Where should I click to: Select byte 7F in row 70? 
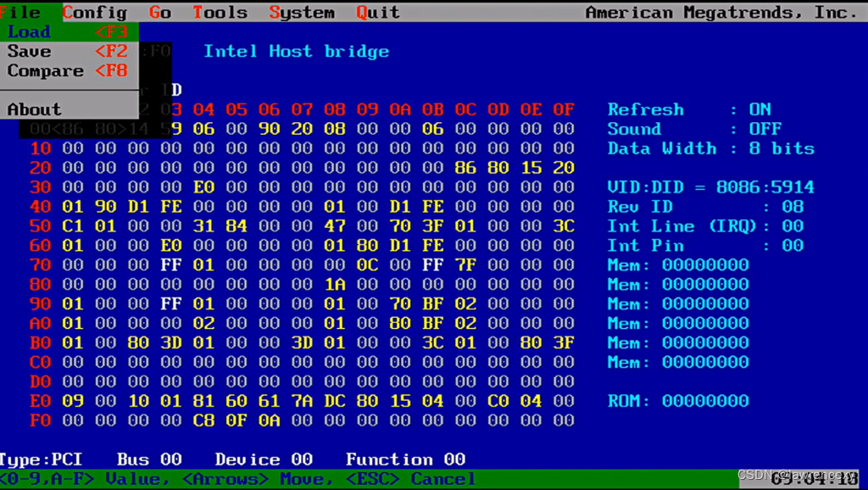(465, 264)
